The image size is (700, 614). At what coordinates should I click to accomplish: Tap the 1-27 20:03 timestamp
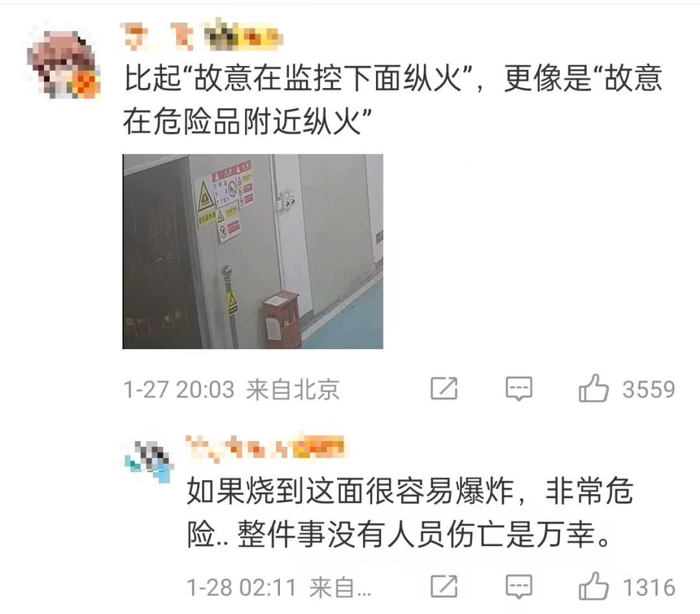(179, 389)
